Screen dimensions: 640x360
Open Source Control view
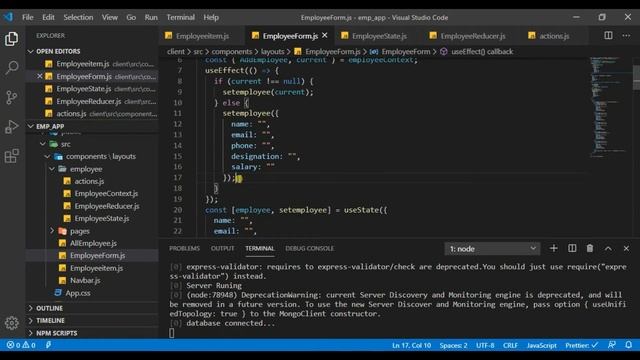(11, 97)
